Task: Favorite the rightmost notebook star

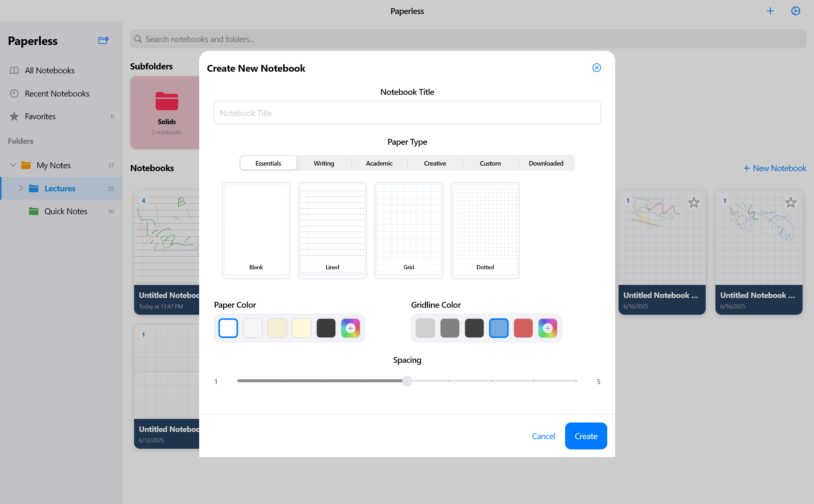Action: click(790, 202)
